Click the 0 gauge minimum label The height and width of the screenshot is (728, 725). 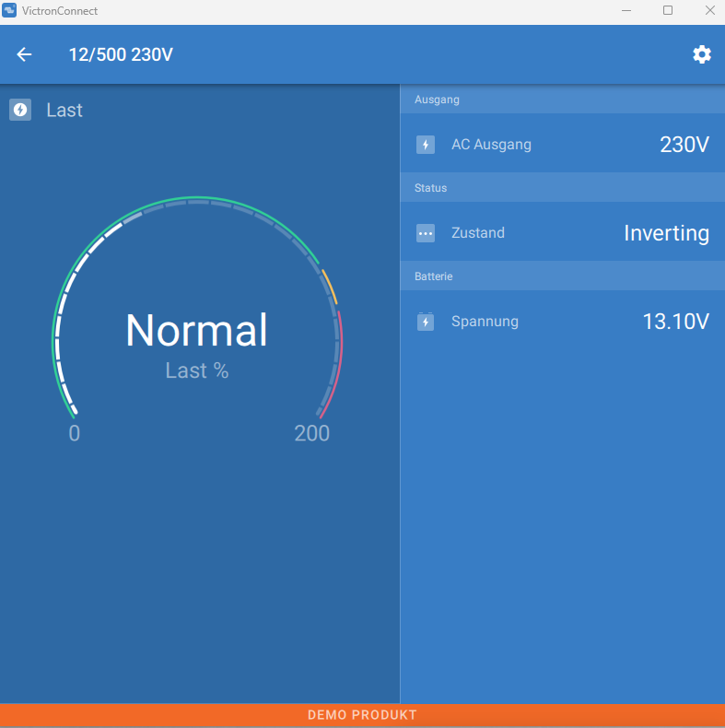(x=75, y=433)
